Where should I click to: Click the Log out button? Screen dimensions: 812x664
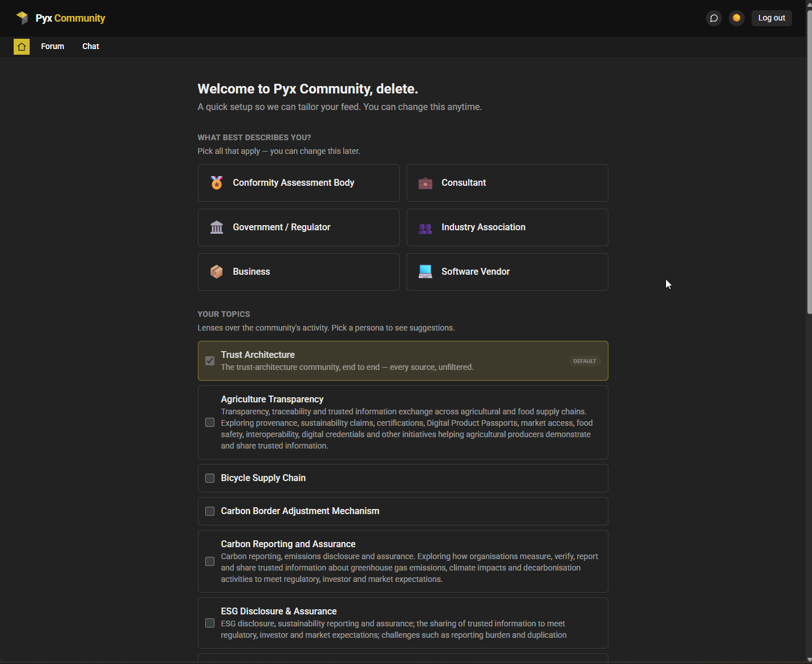click(x=772, y=18)
